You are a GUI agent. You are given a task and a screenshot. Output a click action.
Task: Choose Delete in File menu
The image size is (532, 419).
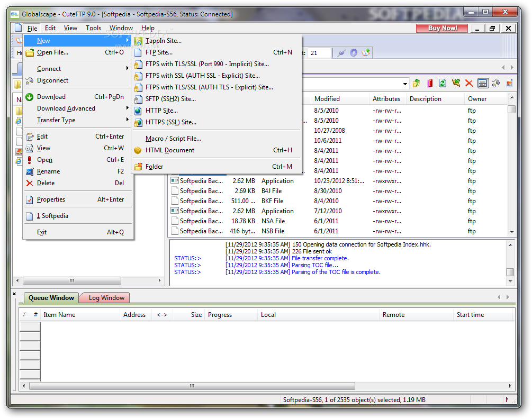78,183
